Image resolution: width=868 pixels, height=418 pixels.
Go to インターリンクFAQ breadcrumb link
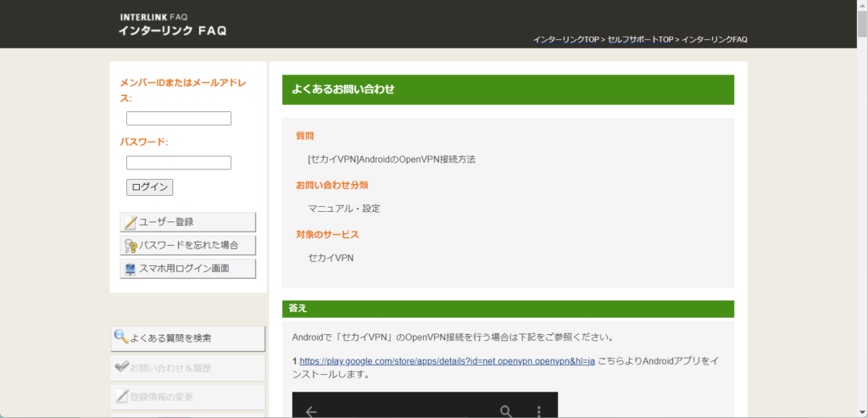pyautogui.click(x=715, y=40)
